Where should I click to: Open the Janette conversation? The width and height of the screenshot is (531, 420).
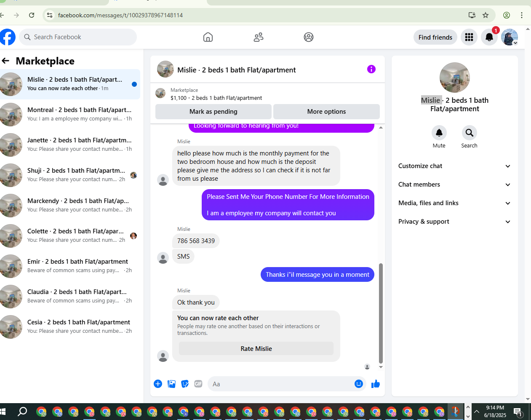[x=70, y=145]
